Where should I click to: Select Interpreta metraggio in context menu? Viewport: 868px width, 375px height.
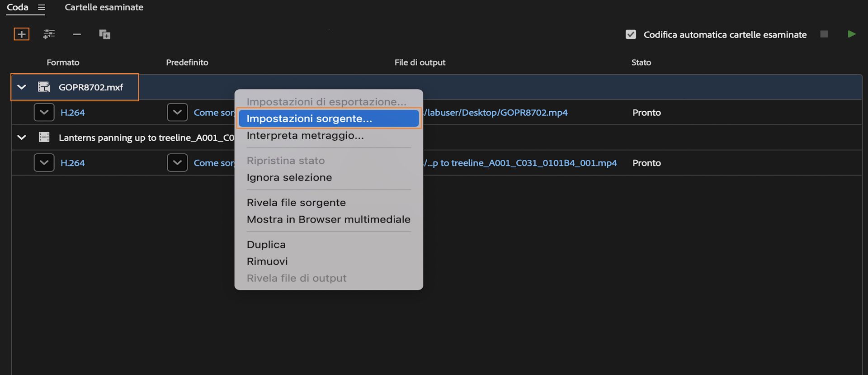point(305,136)
